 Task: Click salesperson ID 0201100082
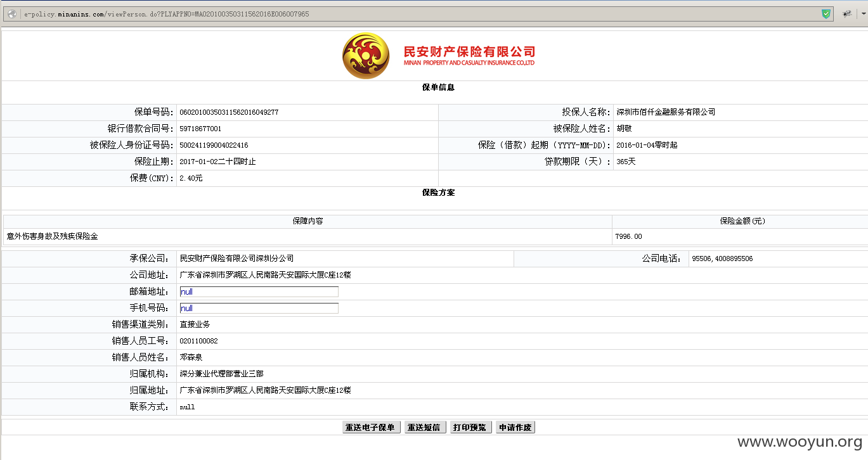pos(198,341)
